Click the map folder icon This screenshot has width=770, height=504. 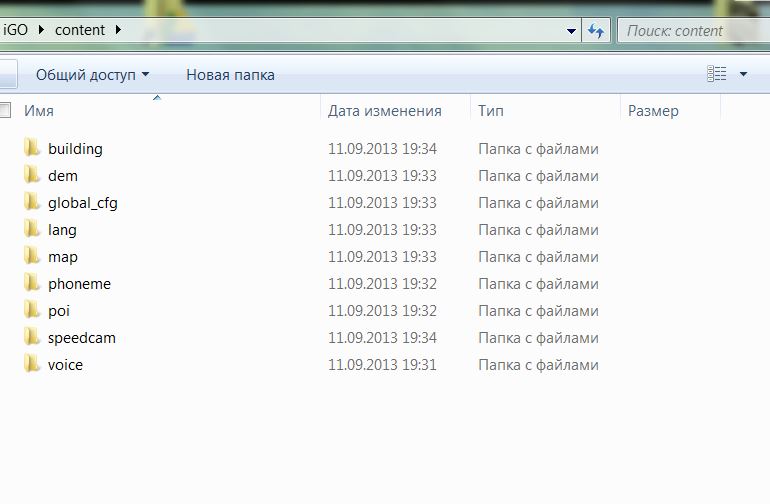point(32,257)
